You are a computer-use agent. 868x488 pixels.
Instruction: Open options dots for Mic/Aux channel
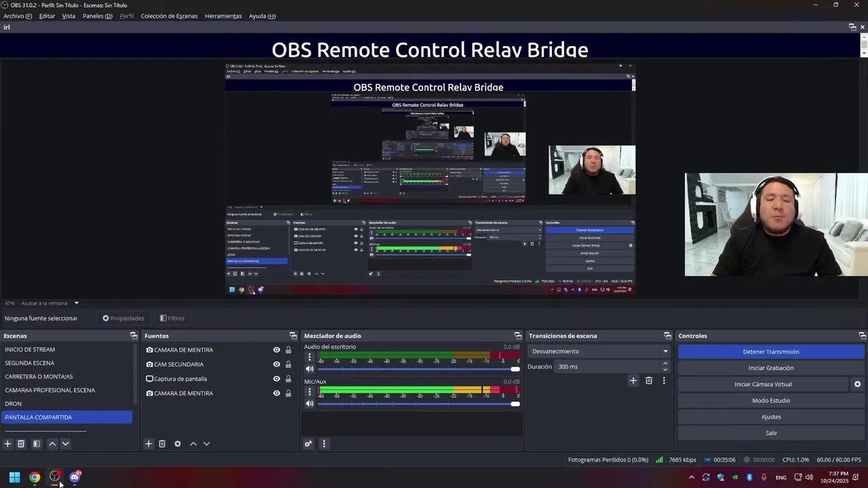point(310,391)
